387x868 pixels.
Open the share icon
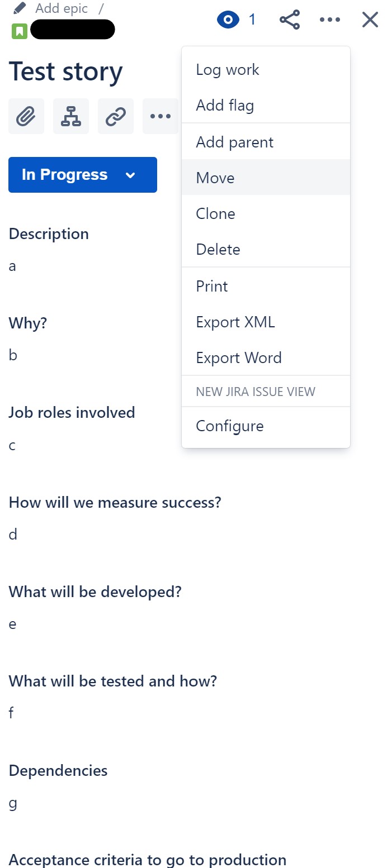tap(290, 20)
